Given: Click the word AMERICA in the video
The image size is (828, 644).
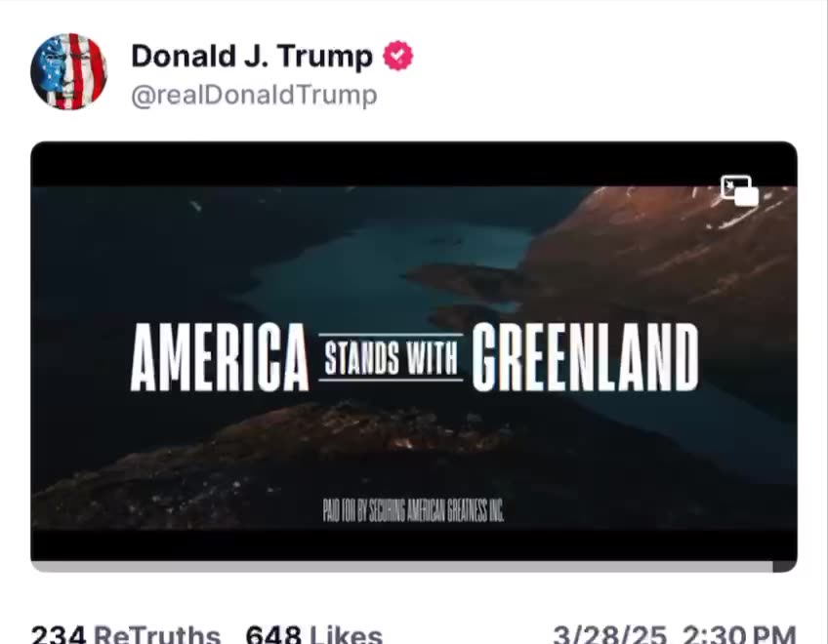Looking at the screenshot, I should [x=220, y=357].
